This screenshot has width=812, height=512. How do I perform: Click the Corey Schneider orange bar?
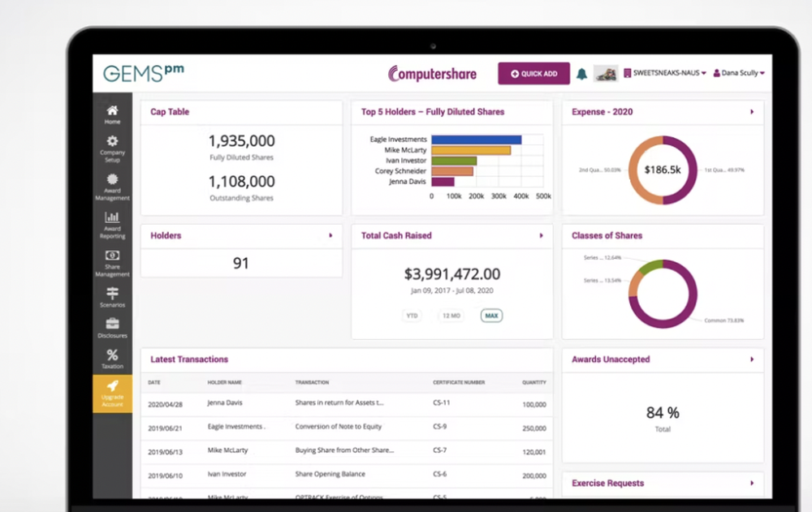(452, 171)
